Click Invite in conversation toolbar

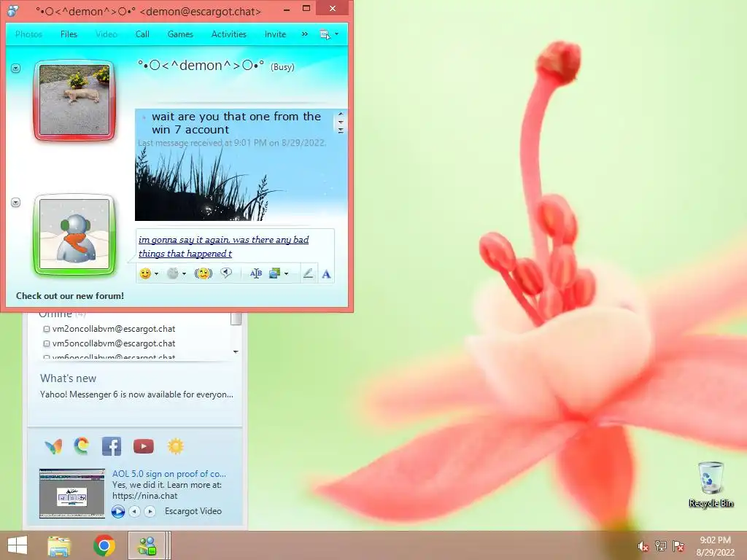pos(275,34)
